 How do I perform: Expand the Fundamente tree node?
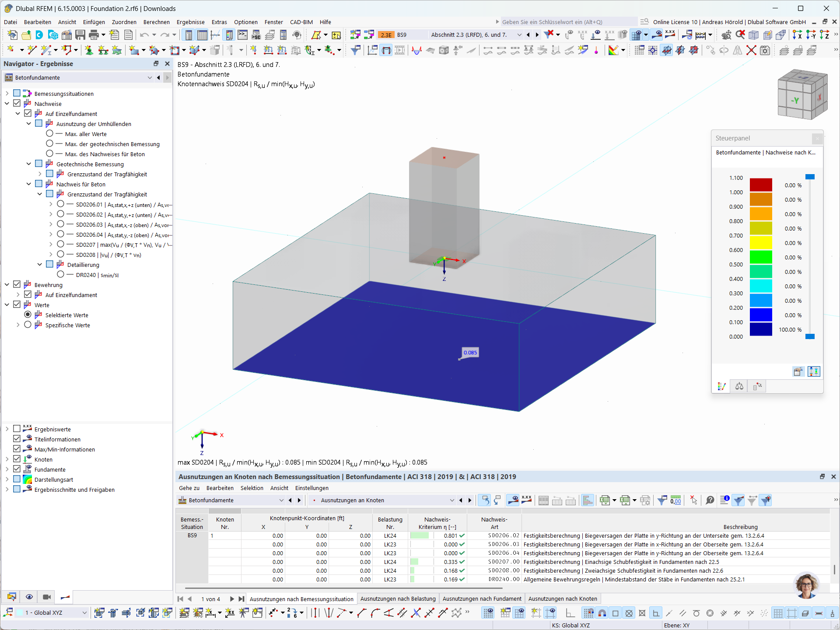pos(7,469)
